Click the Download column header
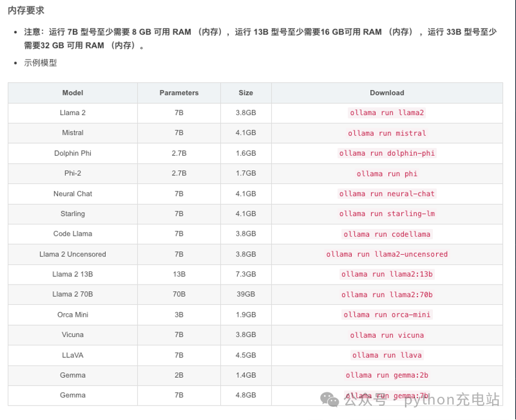 [x=387, y=92]
